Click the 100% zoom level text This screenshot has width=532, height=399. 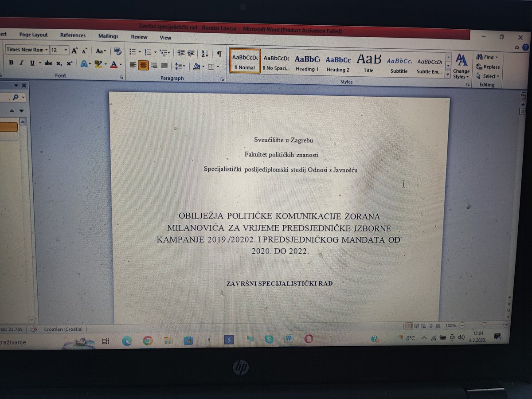(x=450, y=325)
